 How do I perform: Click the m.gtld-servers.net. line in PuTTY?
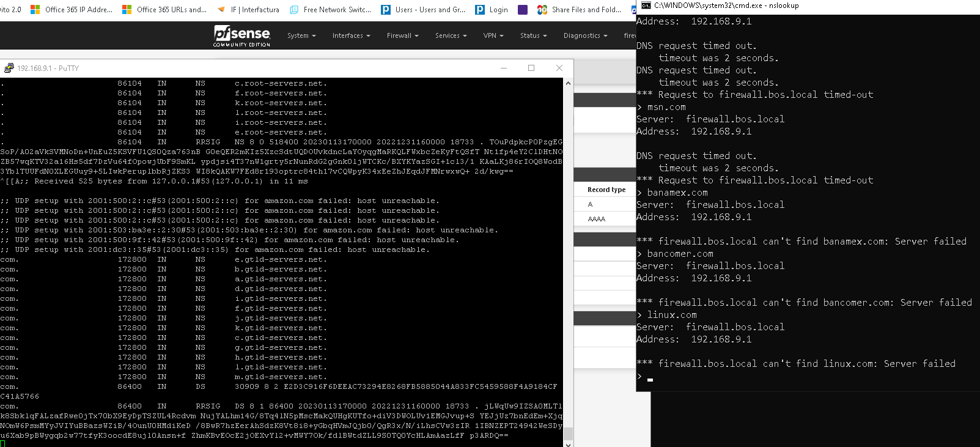164,377
